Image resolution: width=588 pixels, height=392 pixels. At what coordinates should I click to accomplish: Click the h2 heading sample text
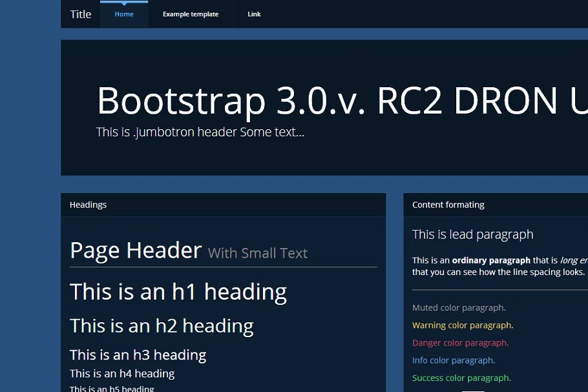pyautogui.click(x=162, y=326)
